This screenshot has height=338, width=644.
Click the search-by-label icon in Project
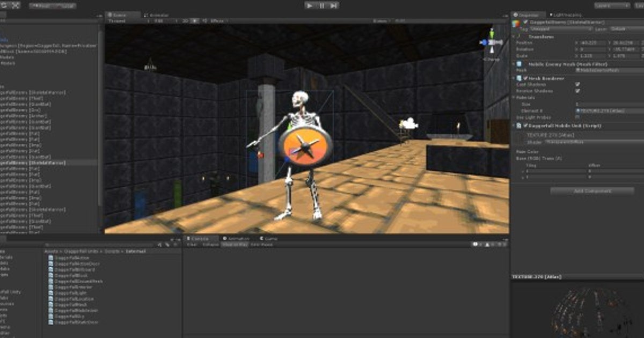point(167,245)
